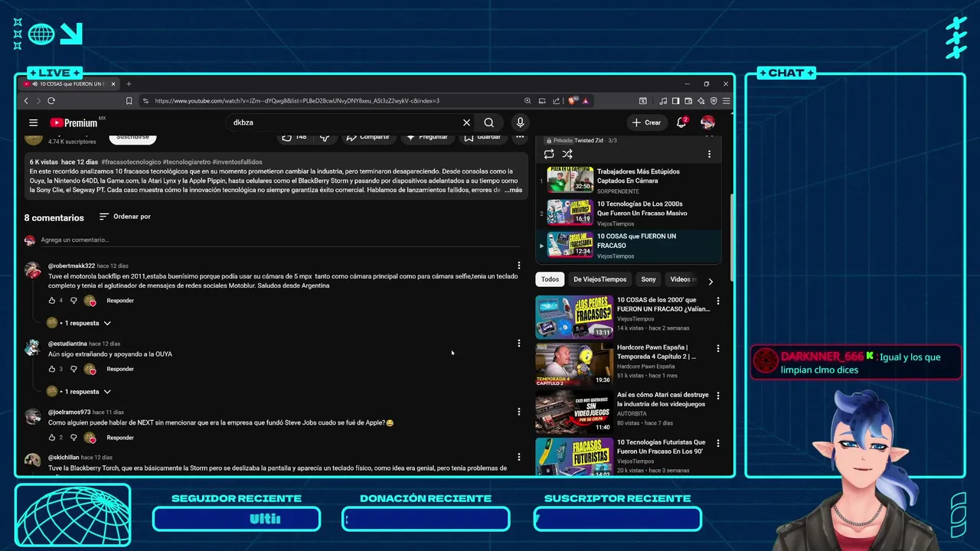Open options for @robertmakk322's comment
The height and width of the screenshot is (551, 980).
[518, 266]
